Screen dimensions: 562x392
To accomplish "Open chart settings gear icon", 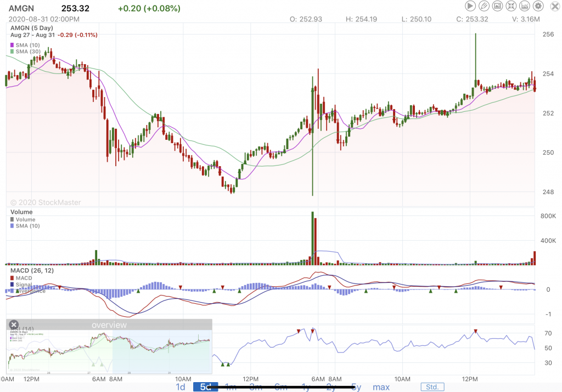I will [x=538, y=6].
